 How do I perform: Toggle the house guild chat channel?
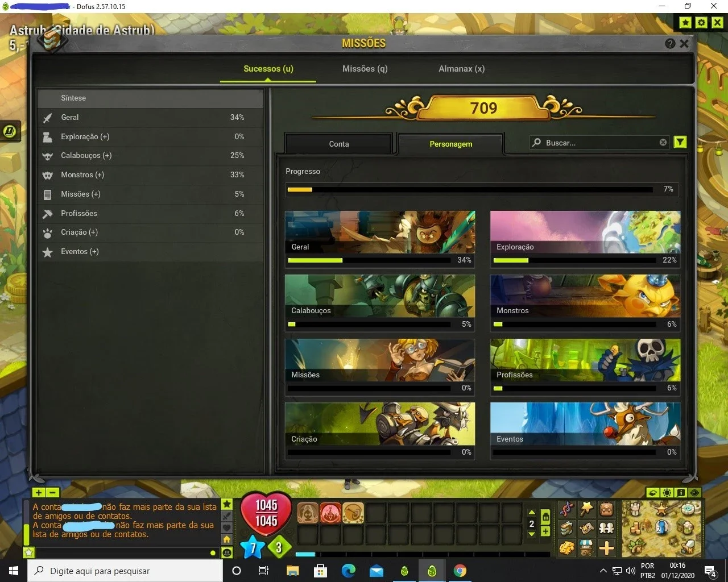pyautogui.click(x=227, y=539)
